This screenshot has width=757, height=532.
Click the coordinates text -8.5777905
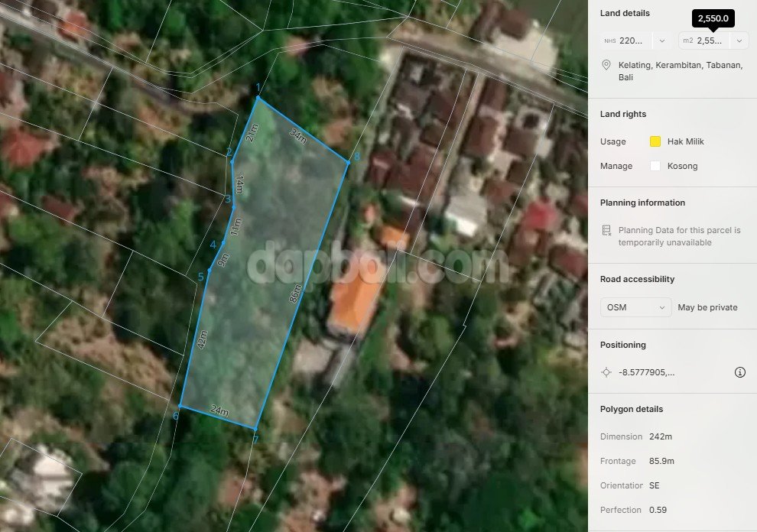click(647, 372)
